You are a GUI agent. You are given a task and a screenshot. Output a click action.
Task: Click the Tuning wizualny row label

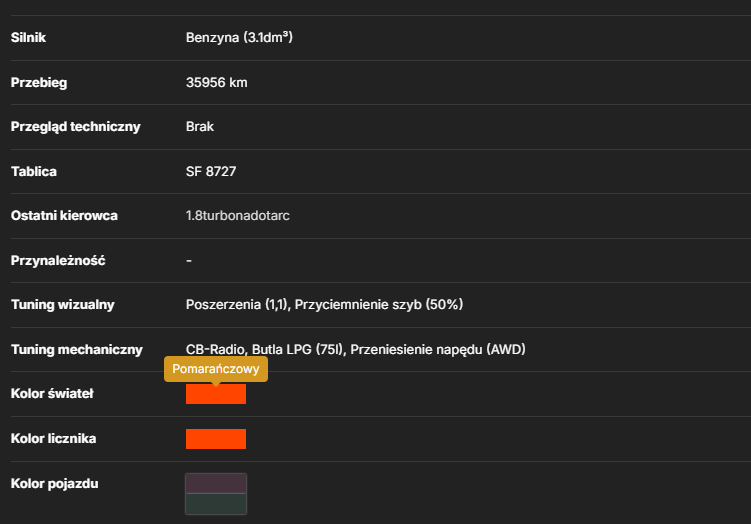(x=63, y=305)
